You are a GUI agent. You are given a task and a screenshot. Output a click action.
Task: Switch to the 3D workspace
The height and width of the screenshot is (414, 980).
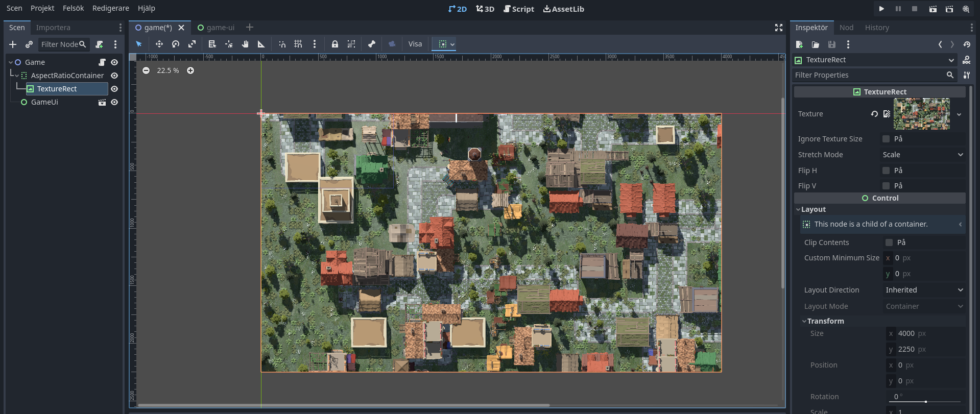[x=485, y=9]
